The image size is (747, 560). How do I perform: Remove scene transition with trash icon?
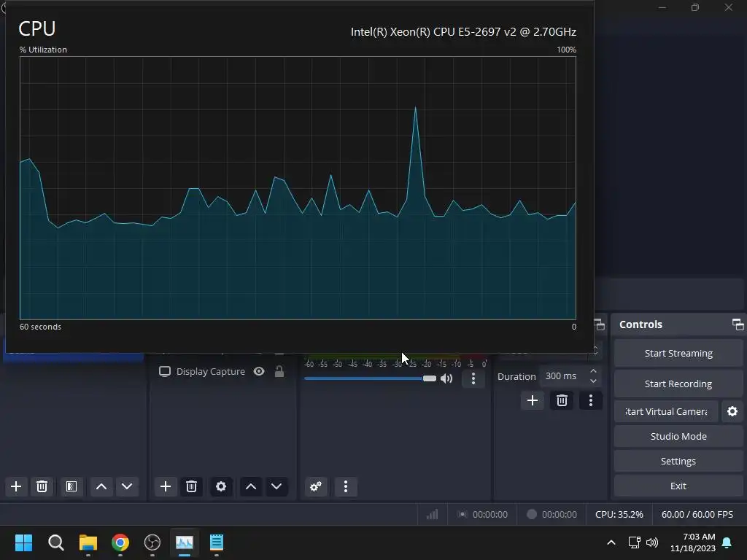click(x=562, y=400)
